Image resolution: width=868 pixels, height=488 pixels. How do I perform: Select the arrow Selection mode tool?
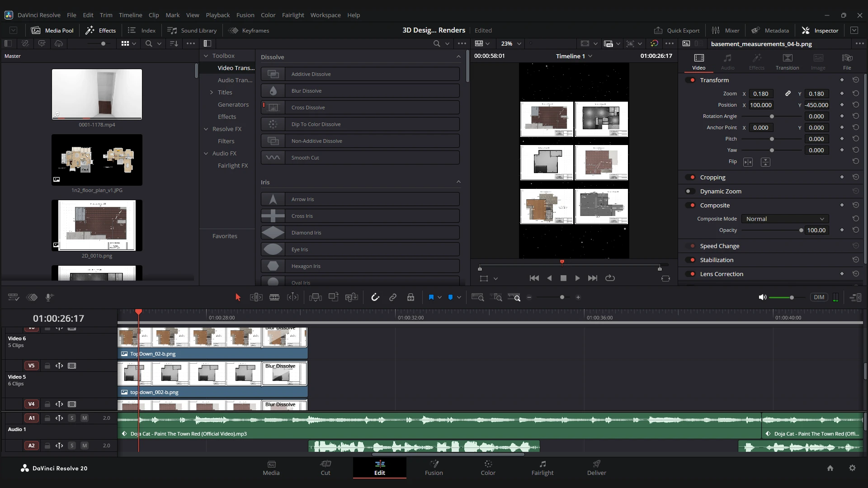click(238, 297)
